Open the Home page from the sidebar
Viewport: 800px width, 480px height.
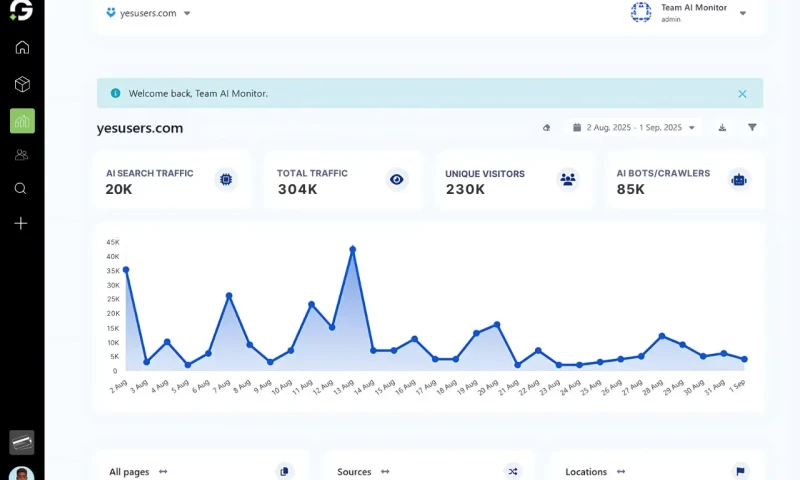click(22, 47)
